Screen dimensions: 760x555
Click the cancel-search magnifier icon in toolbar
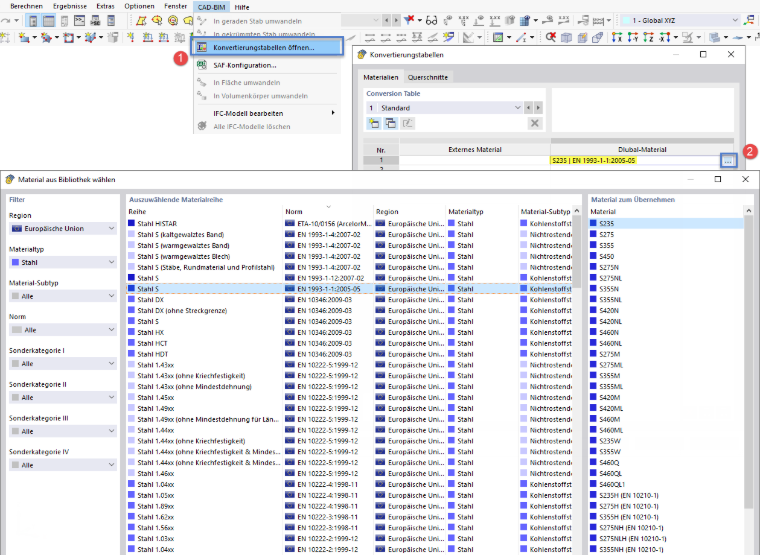click(x=551, y=37)
